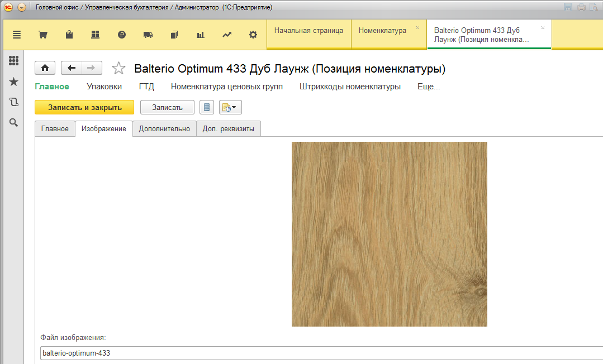Expand the create-based-on document dropdown button
603x364 pixels.
pos(230,107)
